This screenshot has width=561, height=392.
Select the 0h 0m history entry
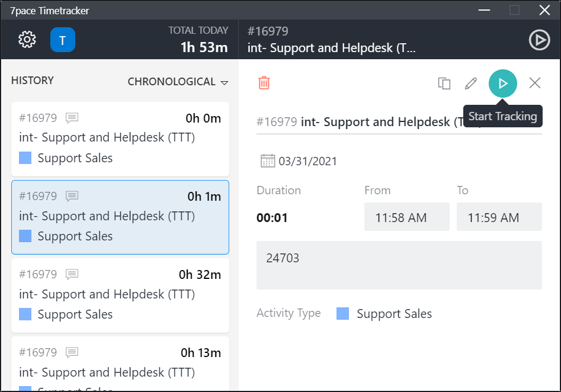(x=120, y=139)
